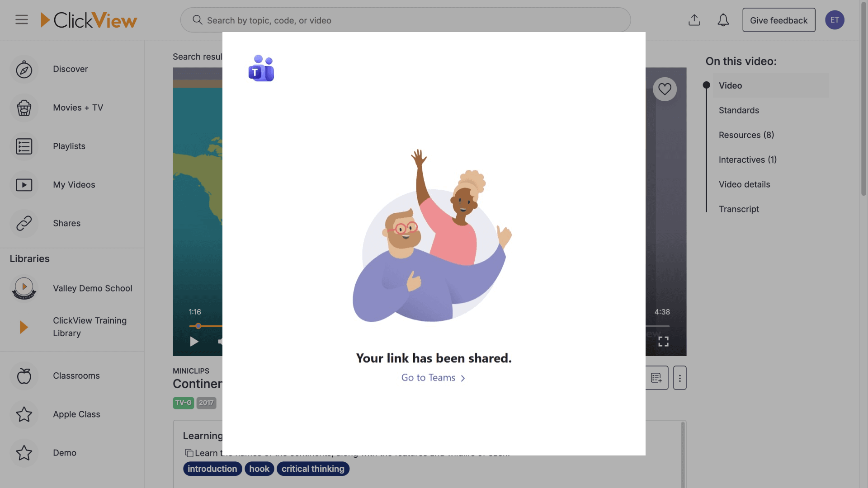Viewport: 868px width, 488px height.
Task: Click the Microsoft Teams logo in the dialog
Action: [x=261, y=68]
